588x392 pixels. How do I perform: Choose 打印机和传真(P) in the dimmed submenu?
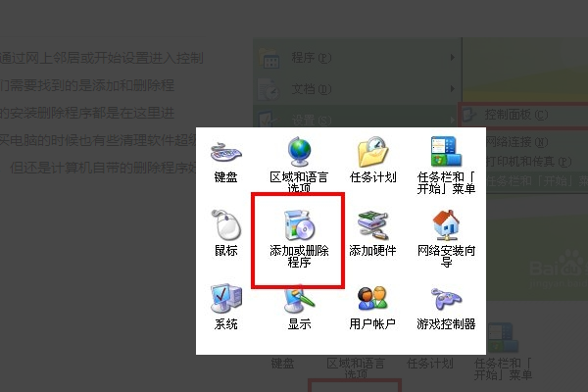pyautogui.click(x=529, y=162)
